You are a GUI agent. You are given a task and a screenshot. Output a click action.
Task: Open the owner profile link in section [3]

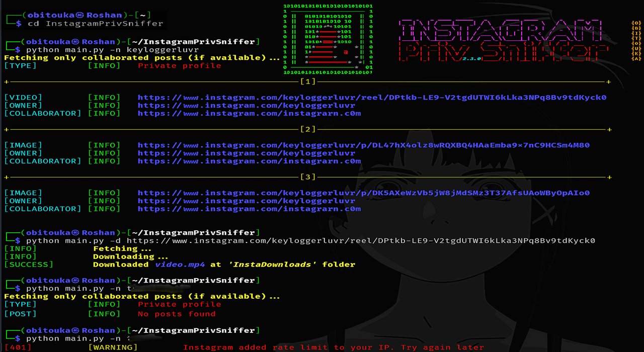pos(247,201)
